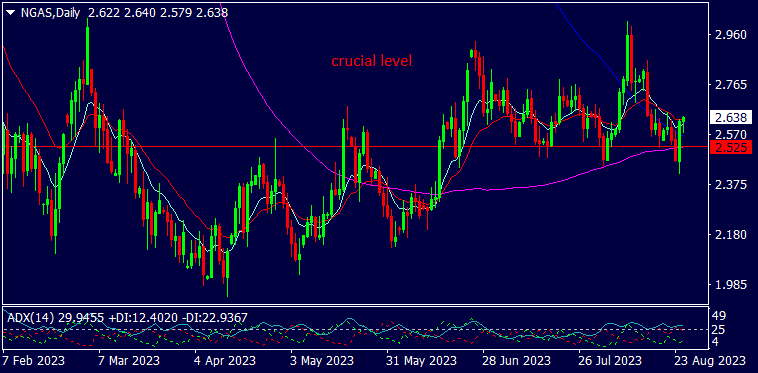Screen dimensions: 758x373
Task: Select the ADX(14) indicator label
Action: point(30,317)
